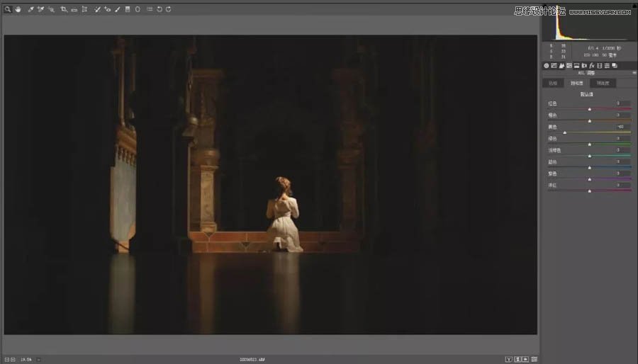
Task: Open the Basic panel icon
Action: click(546, 65)
